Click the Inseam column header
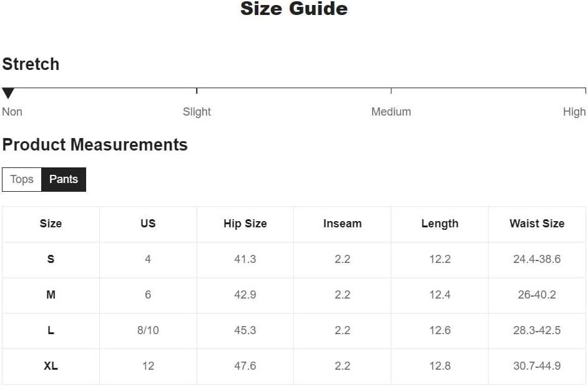 tap(342, 224)
